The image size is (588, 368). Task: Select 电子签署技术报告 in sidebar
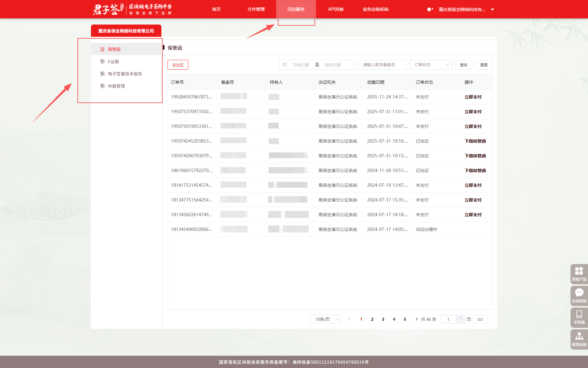(125, 74)
